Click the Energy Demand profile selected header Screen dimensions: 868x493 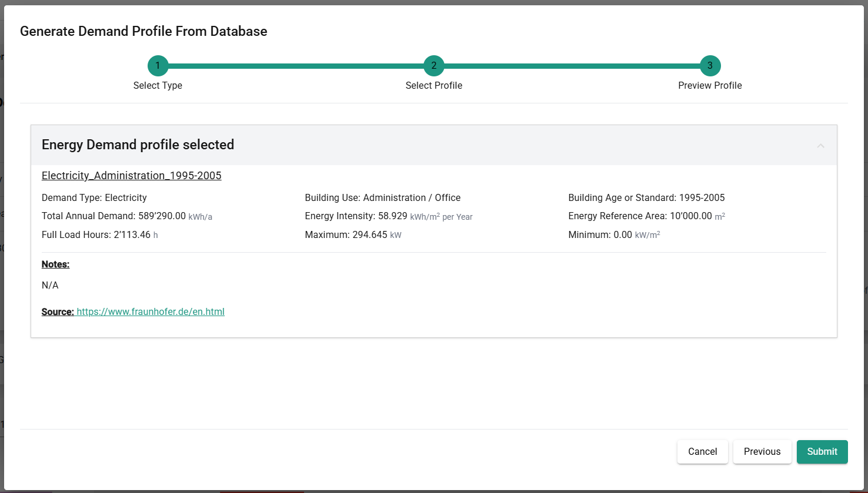point(138,145)
